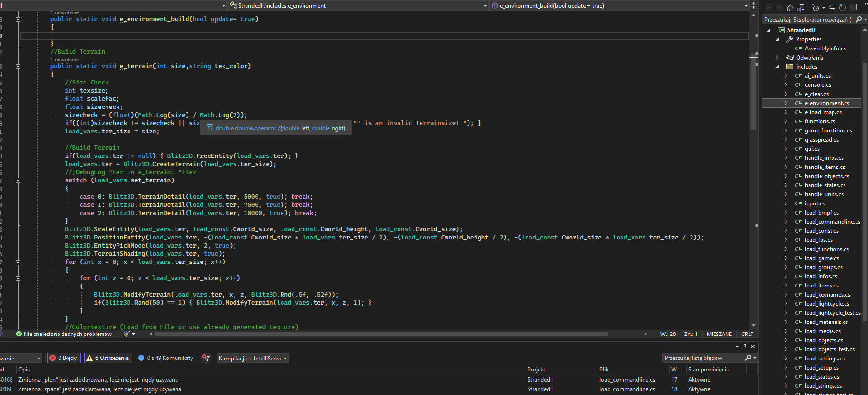
Task: Open AssemblyInfo.cs under Properties
Action: click(x=825, y=48)
